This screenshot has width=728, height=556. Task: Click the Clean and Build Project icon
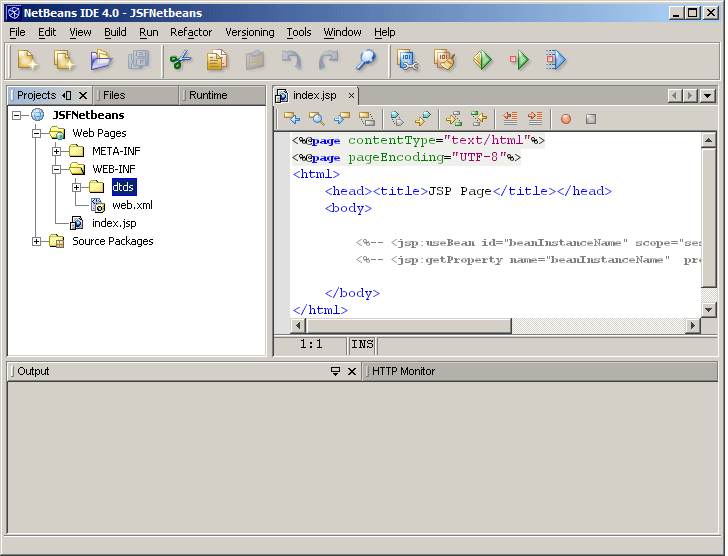click(445, 60)
